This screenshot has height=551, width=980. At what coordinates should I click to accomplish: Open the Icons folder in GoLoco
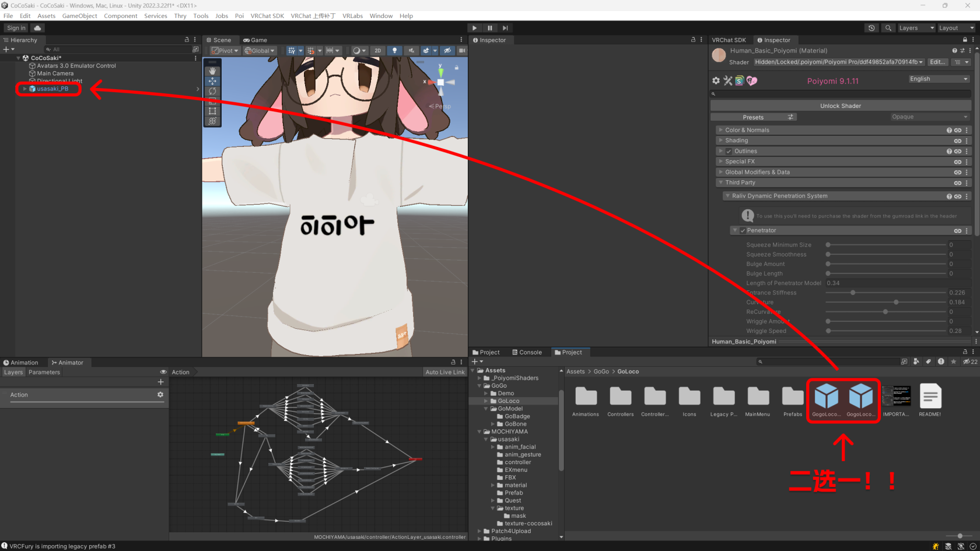(689, 400)
